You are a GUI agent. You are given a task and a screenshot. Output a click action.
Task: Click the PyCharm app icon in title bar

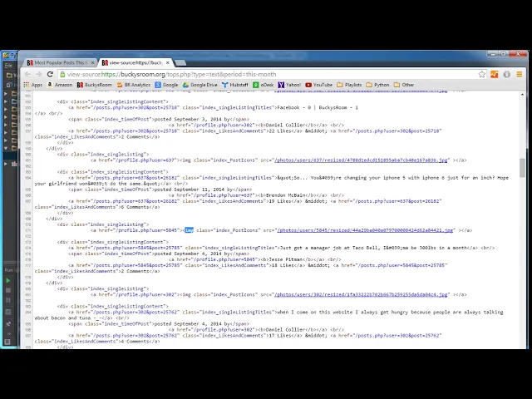point(6,56)
